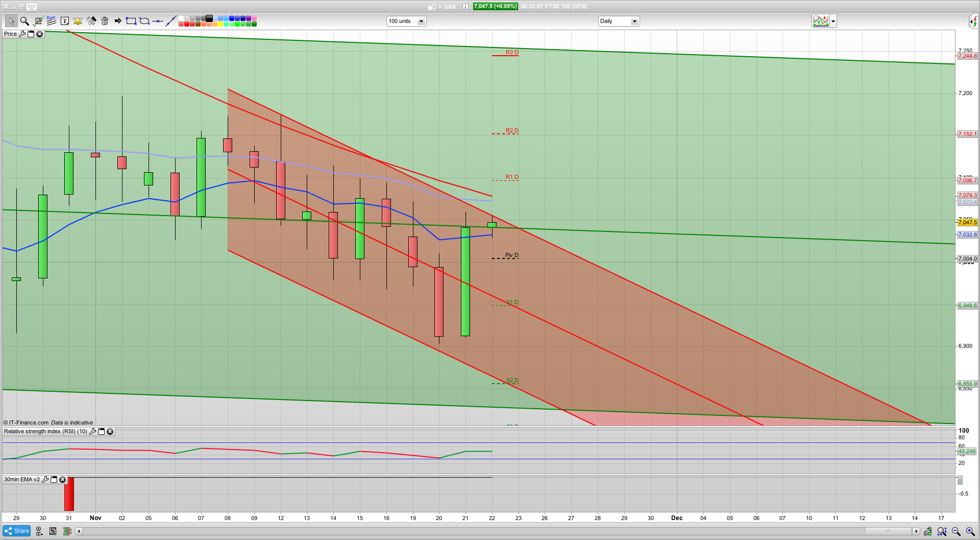Image resolution: width=980 pixels, height=540 pixels.
Task: Click the zoom out magnifier button
Action: 956,532
